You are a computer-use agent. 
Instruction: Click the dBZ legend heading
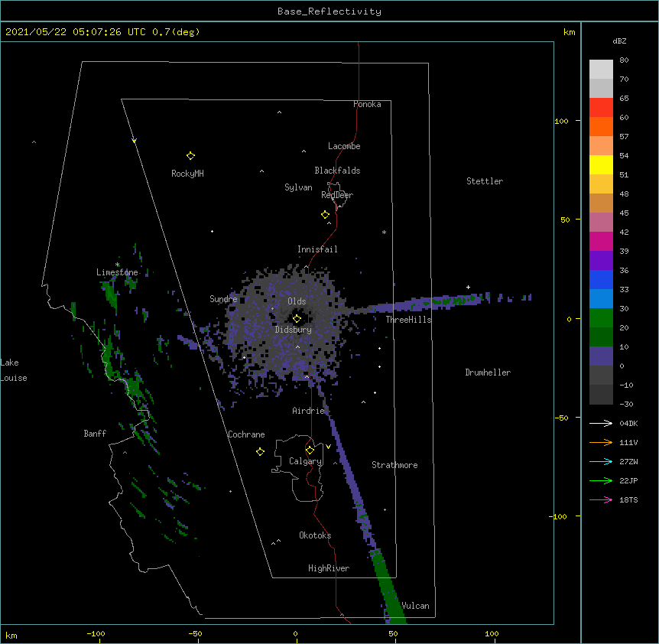pos(619,41)
